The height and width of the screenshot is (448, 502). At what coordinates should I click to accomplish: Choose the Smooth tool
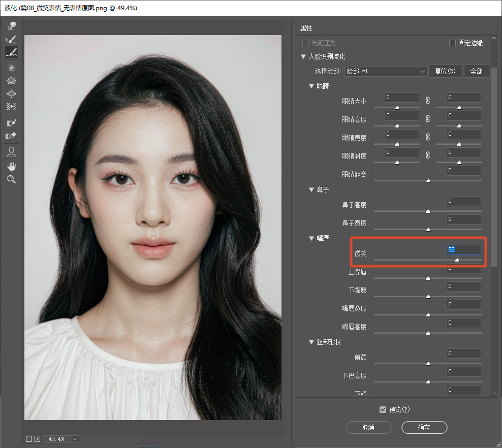pos(12,52)
